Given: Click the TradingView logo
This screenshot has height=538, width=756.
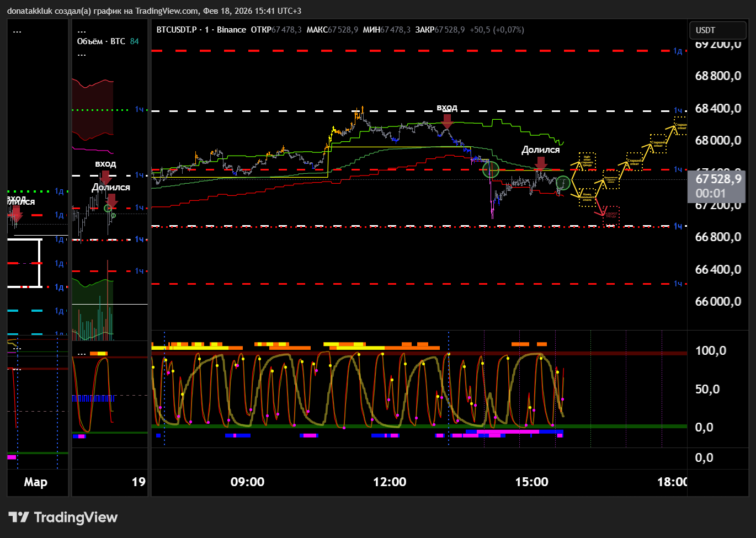Looking at the screenshot, I should [63, 517].
